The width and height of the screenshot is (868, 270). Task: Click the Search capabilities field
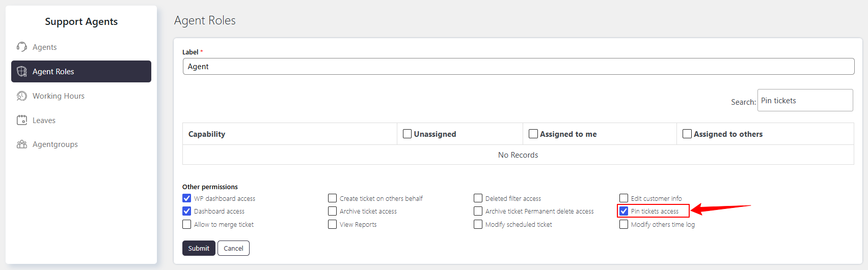coord(805,100)
